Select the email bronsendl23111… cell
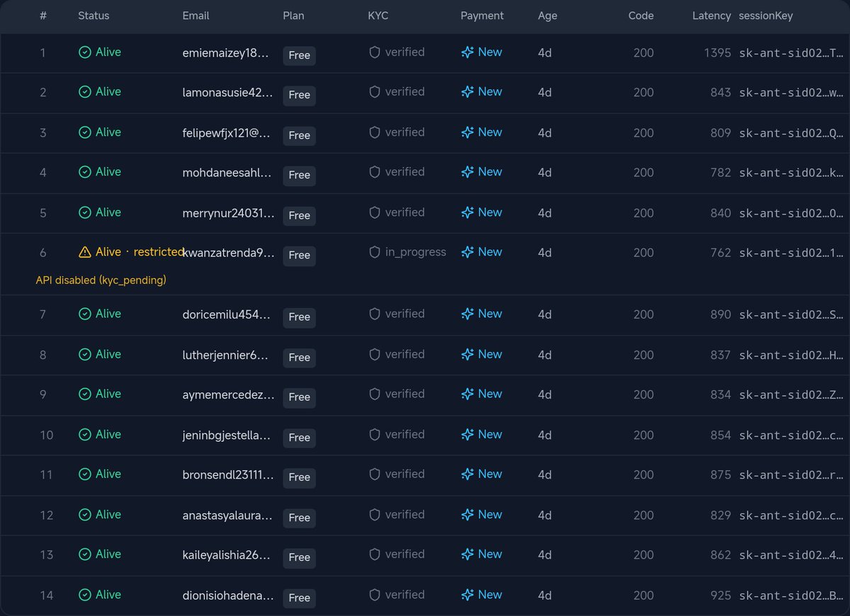 tap(227, 474)
